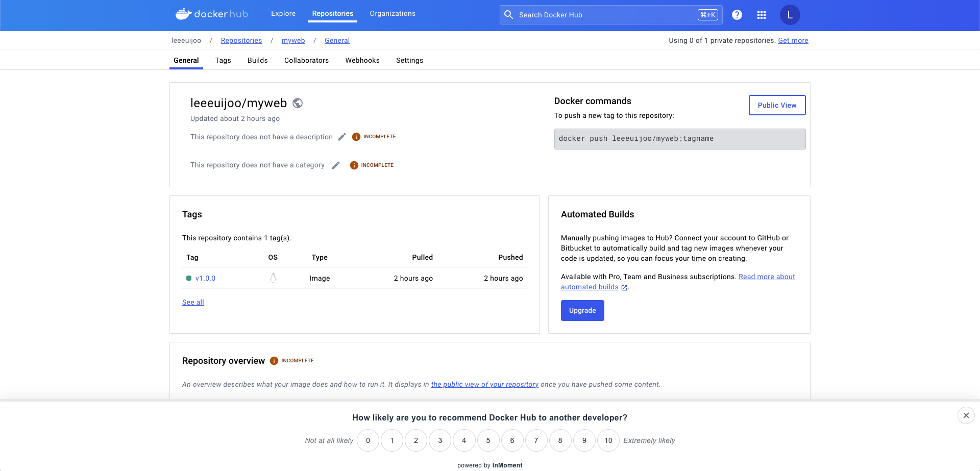Image resolution: width=980 pixels, height=471 pixels.
Task: Switch to the Webhooks tab
Action: (362, 60)
